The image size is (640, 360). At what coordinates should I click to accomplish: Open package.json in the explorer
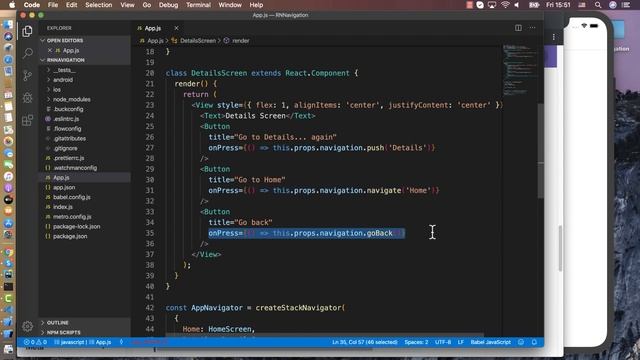pyautogui.click(x=70, y=236)
